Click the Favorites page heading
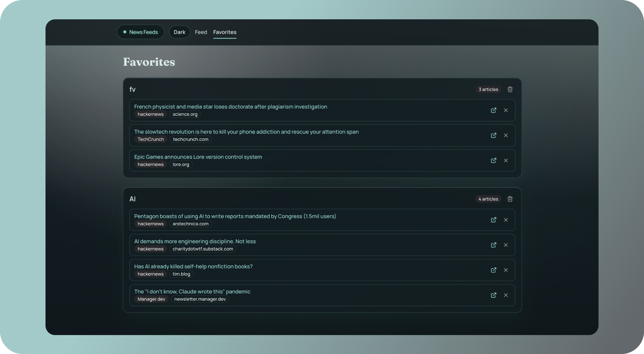Screen dimensions: 644x354 coord(149,62)
